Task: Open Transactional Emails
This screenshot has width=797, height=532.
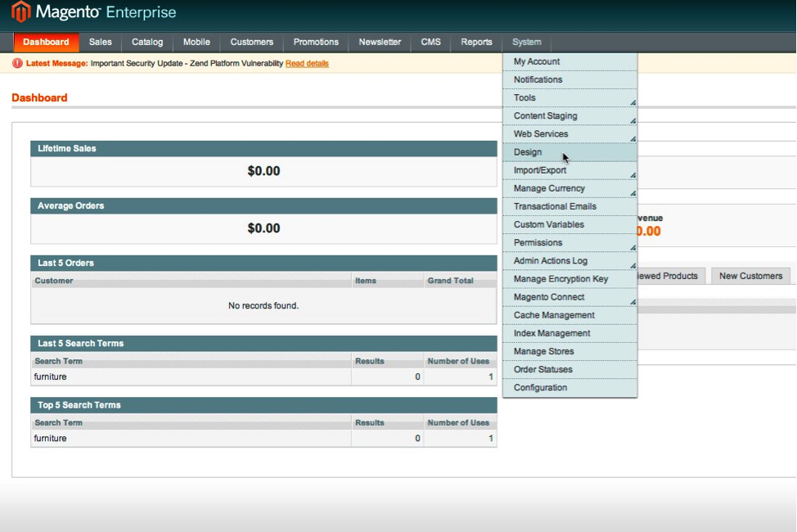Action: tap(570, 206)
